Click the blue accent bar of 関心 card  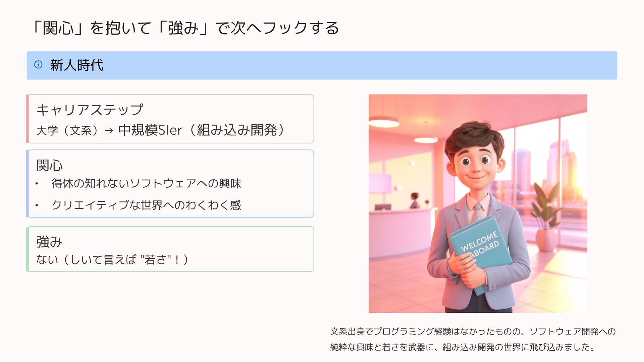[x=28, y=184]
